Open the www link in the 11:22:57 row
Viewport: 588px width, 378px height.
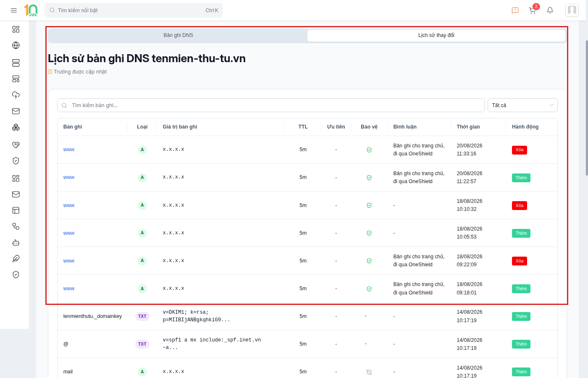pyautogui.click(x=69, y=177)
